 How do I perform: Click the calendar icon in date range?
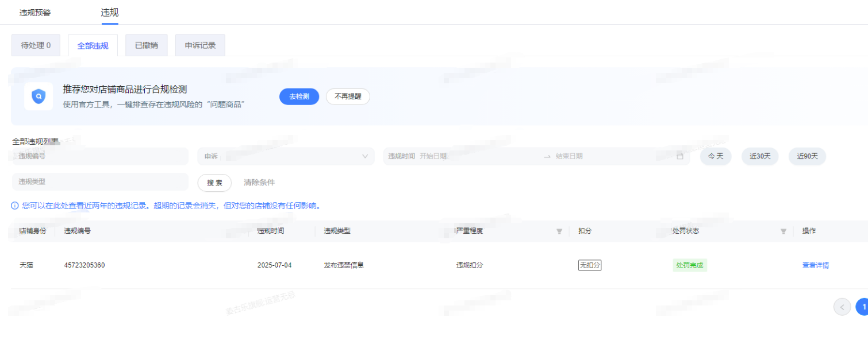coord(680,156)
